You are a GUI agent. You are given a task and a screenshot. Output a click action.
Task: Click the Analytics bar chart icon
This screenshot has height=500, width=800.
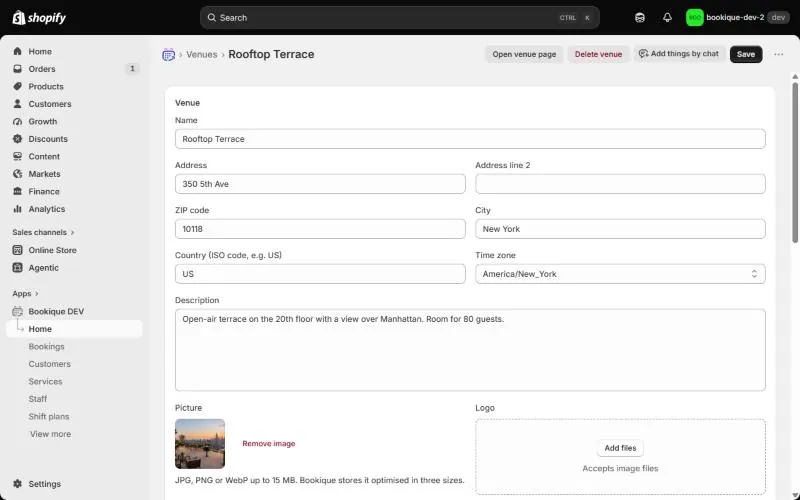point(18,209)
